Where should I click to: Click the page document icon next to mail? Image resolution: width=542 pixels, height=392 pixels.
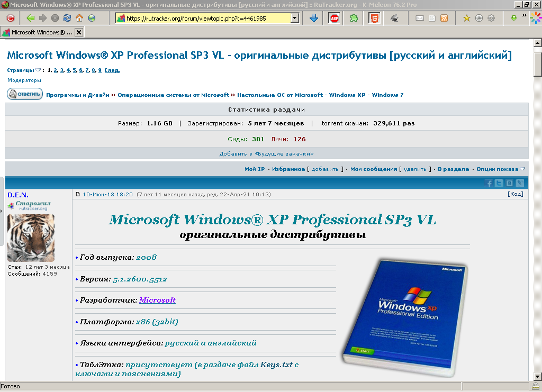[432, 18]
